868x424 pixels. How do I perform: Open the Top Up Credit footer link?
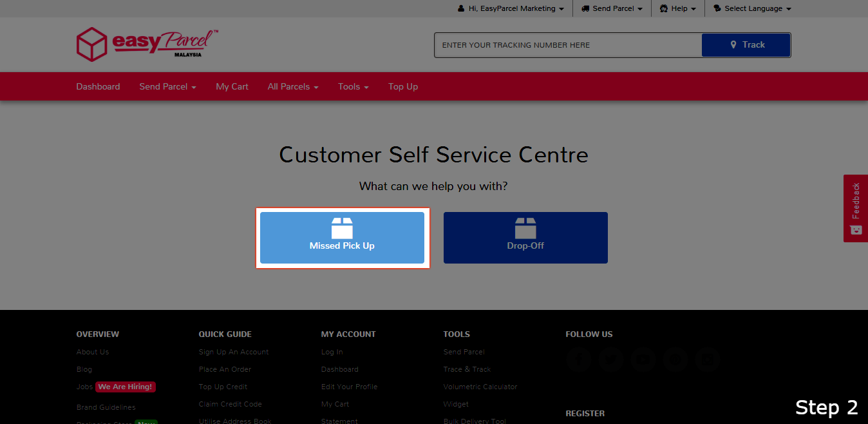[x=223, y=387]
